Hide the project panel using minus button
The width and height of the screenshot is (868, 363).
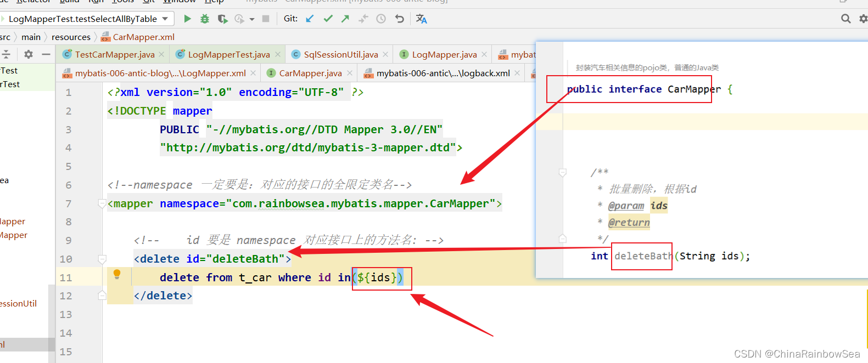pyautogui.click(x=46, y=54)
